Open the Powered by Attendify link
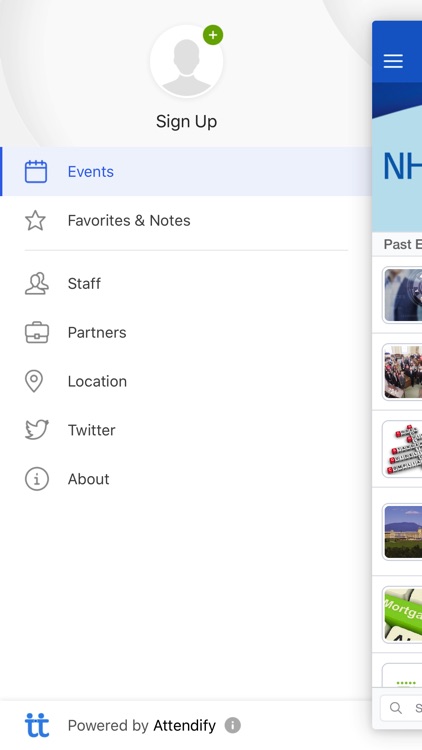Screen dimensions: 422x750 click(x=142, y=726)
